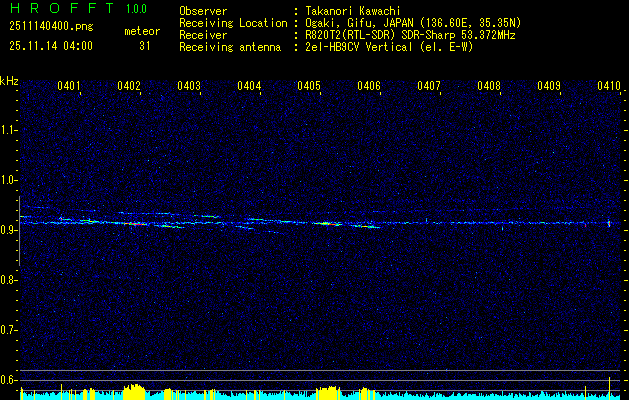
Task: Select the 0407 time marker
Action: [x=429, y=87]
